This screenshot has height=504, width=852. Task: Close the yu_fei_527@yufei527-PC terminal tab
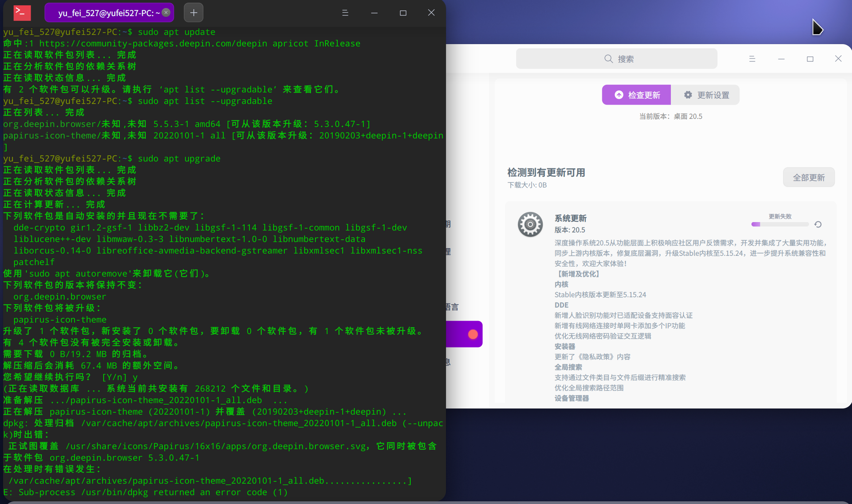click(x=166, y=13)
